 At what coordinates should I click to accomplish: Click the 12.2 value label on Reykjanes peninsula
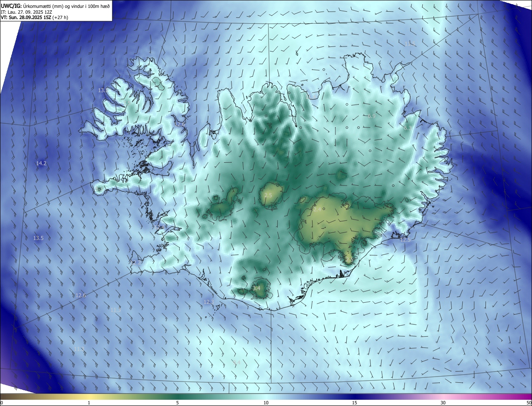[x=136, y=263]
